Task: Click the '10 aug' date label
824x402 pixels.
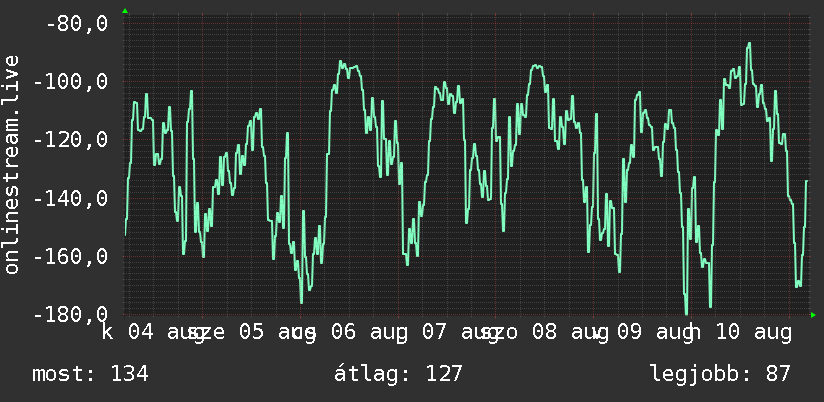Action: point(752,333)
